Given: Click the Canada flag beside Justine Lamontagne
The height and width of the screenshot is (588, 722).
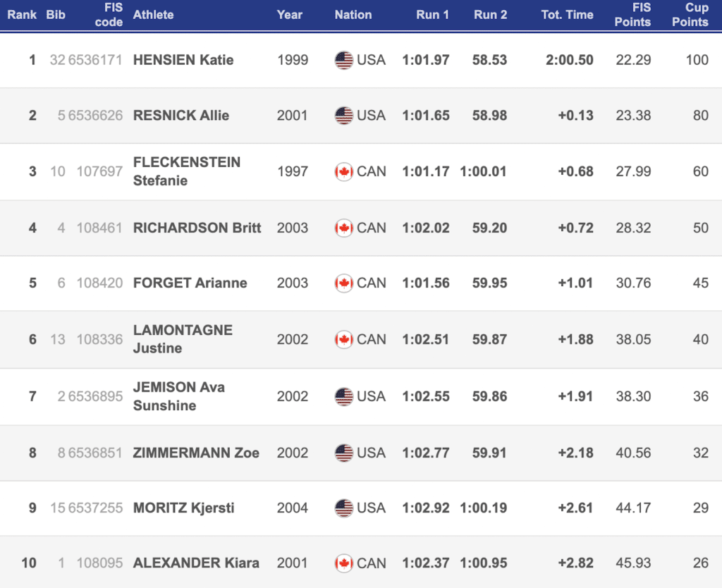Looking at the screenshot, I should pos(343,339).
